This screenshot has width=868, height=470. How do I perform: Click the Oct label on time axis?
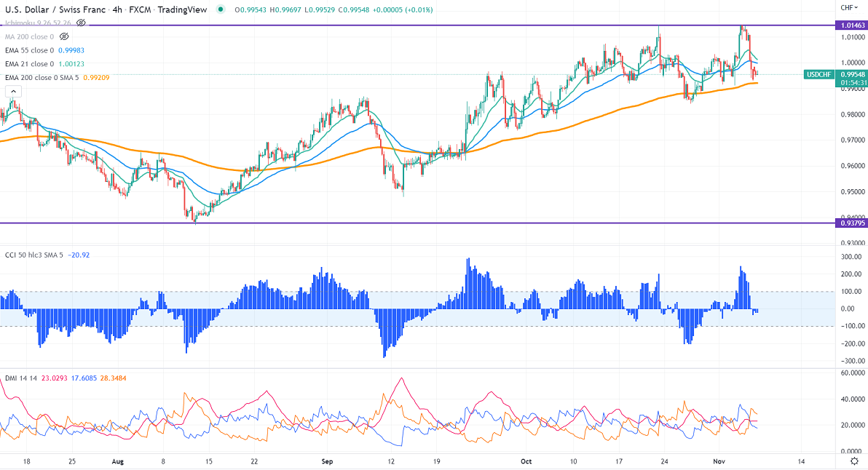pyautogui.click(x=526, y=461)
